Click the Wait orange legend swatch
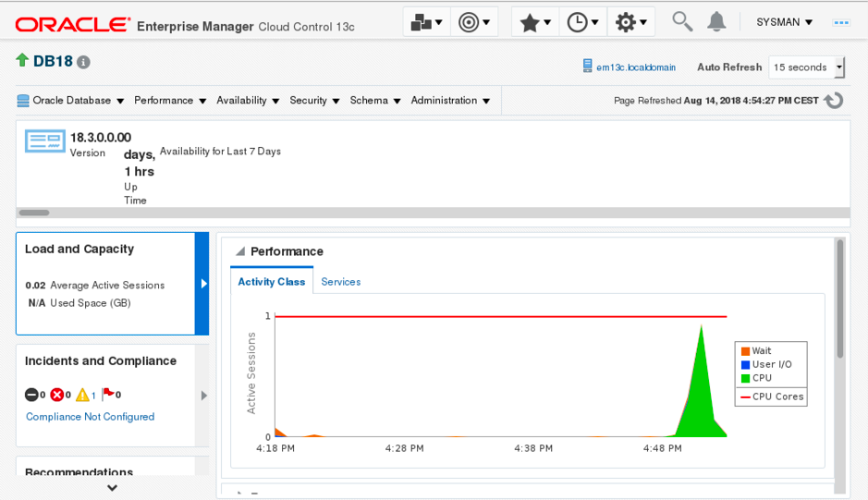This screenshot has width=868, height=500. pyautogui.click(x=745, y=351)
